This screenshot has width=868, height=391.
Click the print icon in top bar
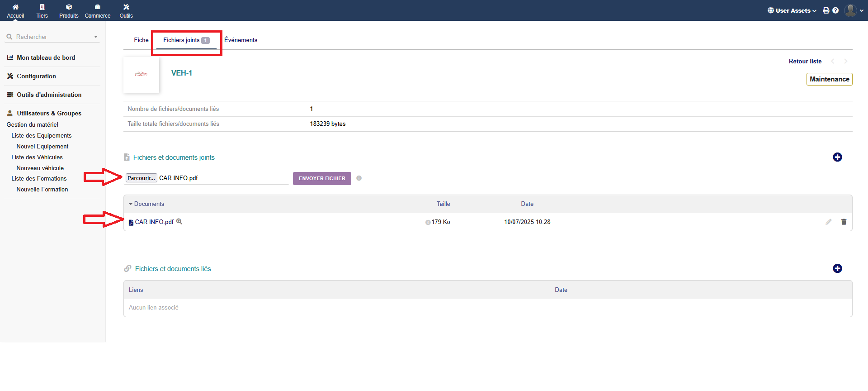click(x=826, y=10)
